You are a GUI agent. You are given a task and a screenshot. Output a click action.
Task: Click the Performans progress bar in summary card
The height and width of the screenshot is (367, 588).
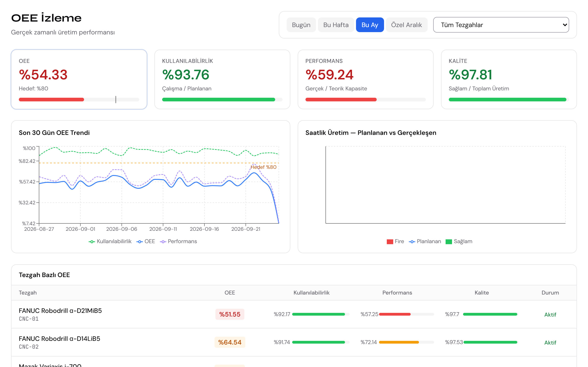tap(365, 100)
